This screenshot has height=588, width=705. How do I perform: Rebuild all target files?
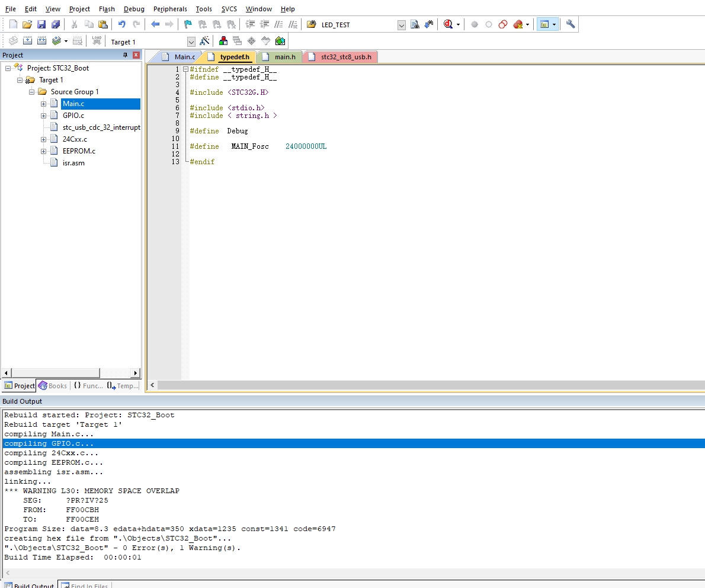(x=42, y=41)
